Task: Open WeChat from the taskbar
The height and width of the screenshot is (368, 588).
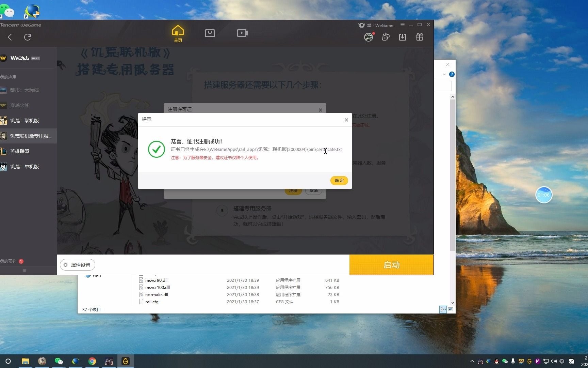Action: coord(59,361)
